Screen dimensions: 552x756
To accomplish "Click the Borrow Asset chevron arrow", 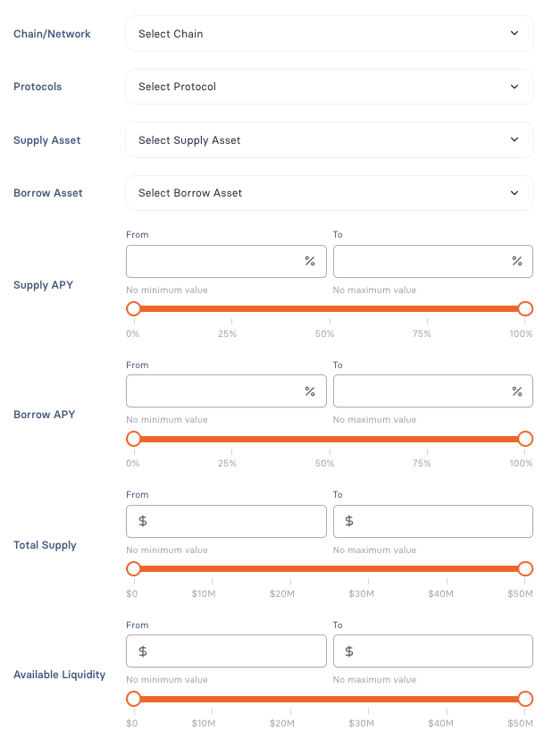I will (514, 193).
